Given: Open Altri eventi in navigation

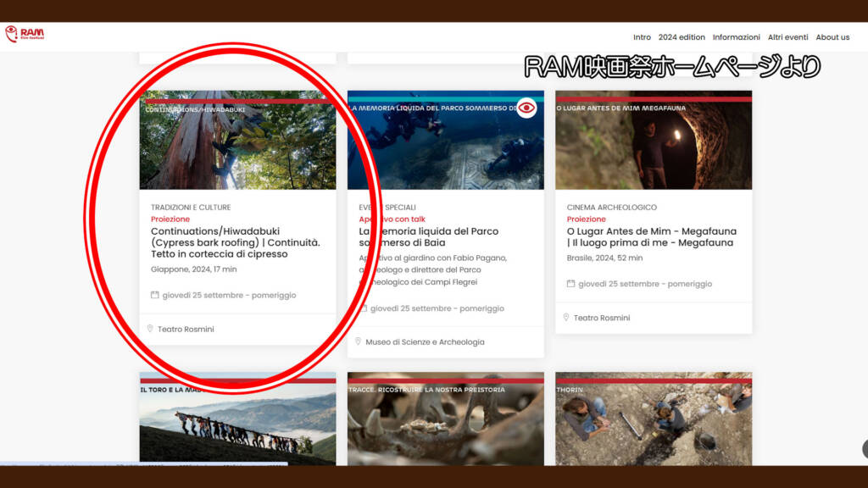Looking at the screenshot, I should [787, 37].
